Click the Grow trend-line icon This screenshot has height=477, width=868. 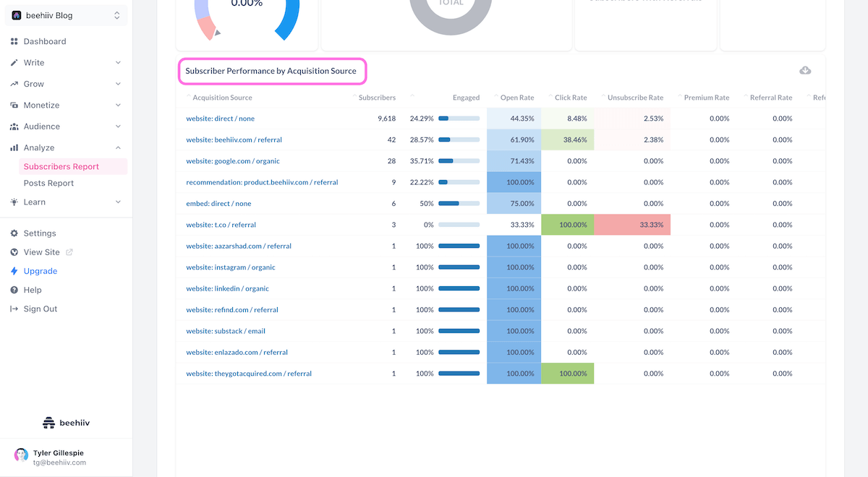[14, 84]
